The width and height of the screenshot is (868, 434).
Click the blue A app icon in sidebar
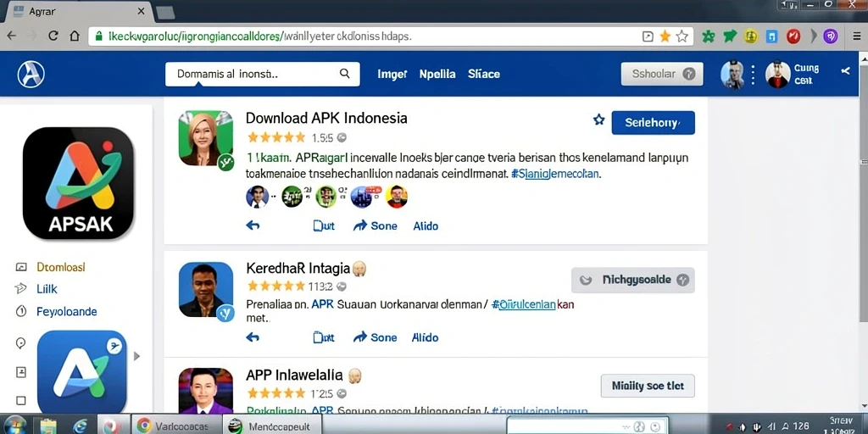pyautogui.click(x=82, y=371)
